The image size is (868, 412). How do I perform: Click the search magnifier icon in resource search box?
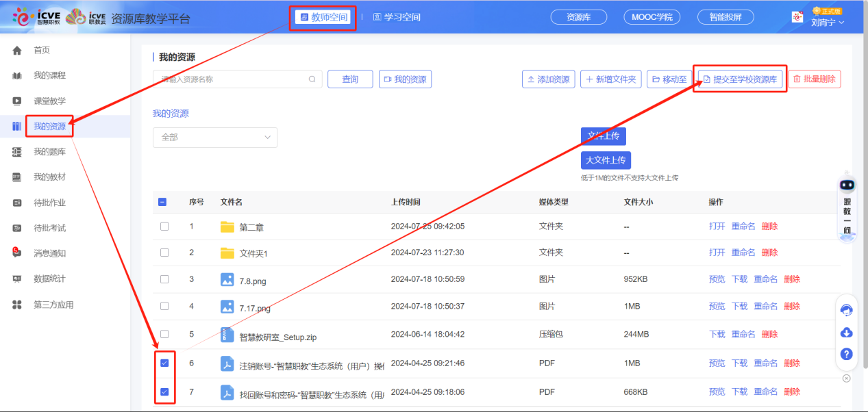pos(312,79)
